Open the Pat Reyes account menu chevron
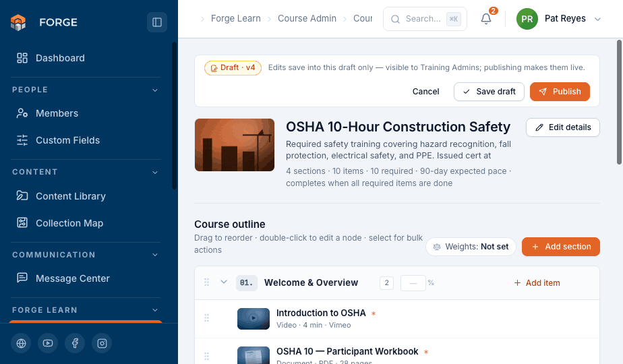Image resolution: width=623 pixels, height=364 pixels. coord(597,19)
